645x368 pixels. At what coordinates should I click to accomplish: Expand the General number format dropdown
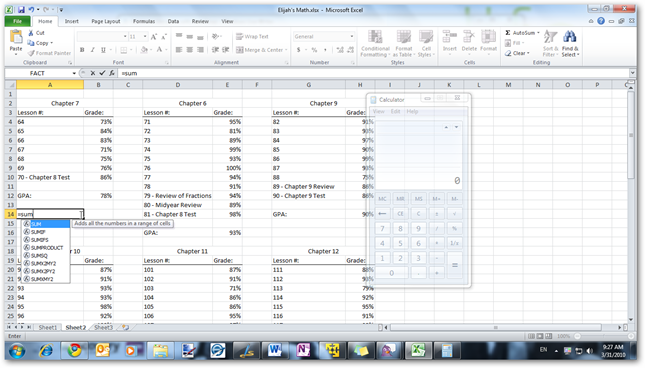[352, 37]
